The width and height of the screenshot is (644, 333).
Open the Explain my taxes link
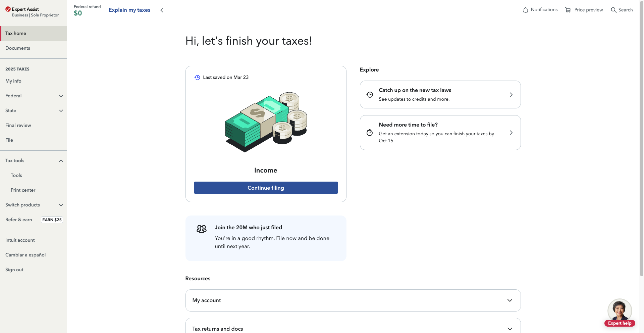tap(129, 10)
